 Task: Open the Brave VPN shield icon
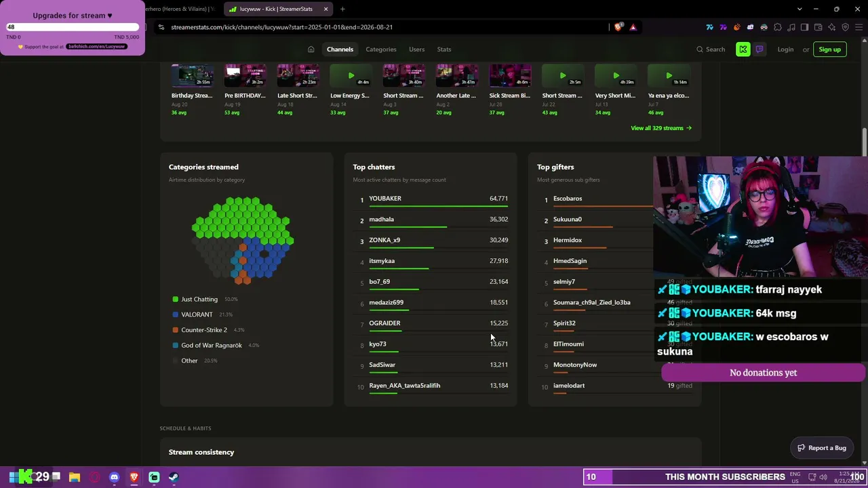click(846, 27)
